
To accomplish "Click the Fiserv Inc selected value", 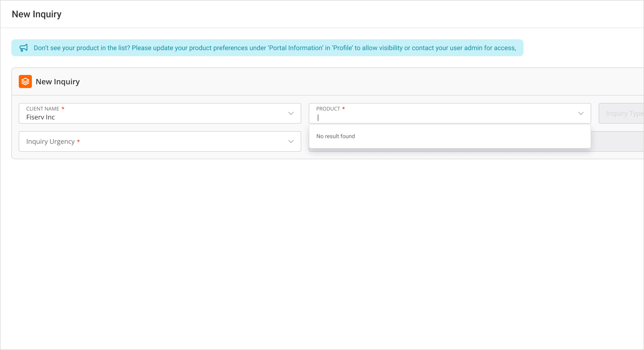I will click(x=41, y=117).
